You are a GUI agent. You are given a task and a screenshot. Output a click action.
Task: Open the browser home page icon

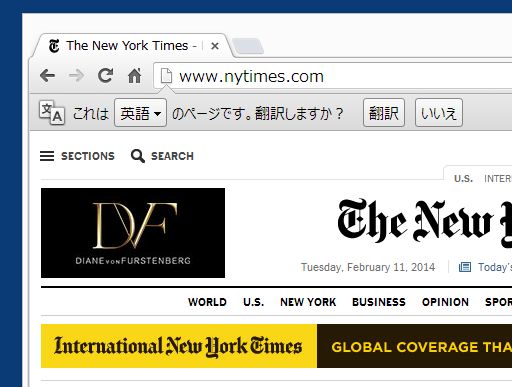coord(134,76)
